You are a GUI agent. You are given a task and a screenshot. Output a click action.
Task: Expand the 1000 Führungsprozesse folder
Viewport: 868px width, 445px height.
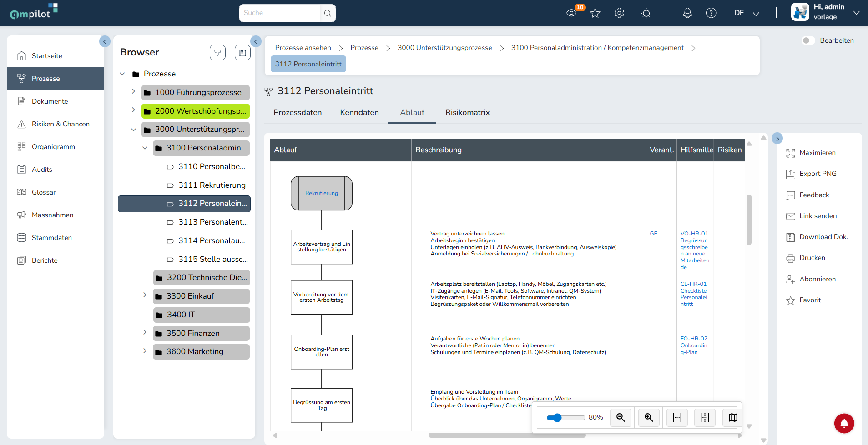(x=133, y=91)
